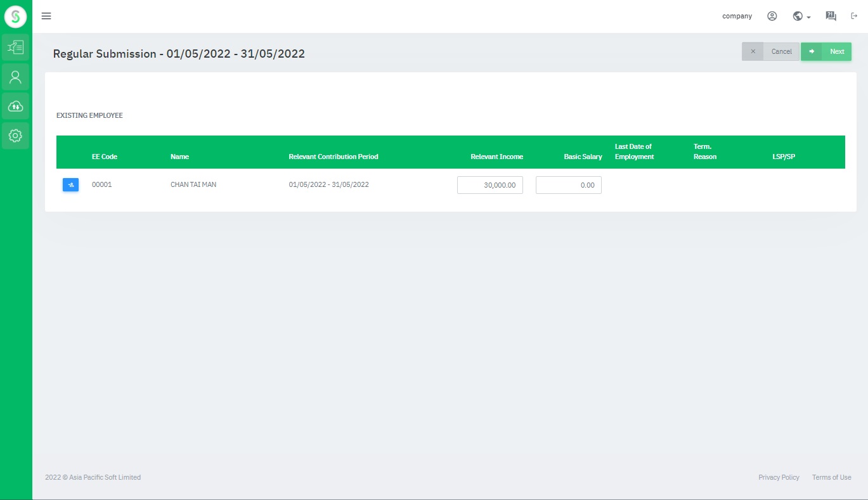
Task: Select the CHAN TAI MAN name cell
Action: click(193, 185)
